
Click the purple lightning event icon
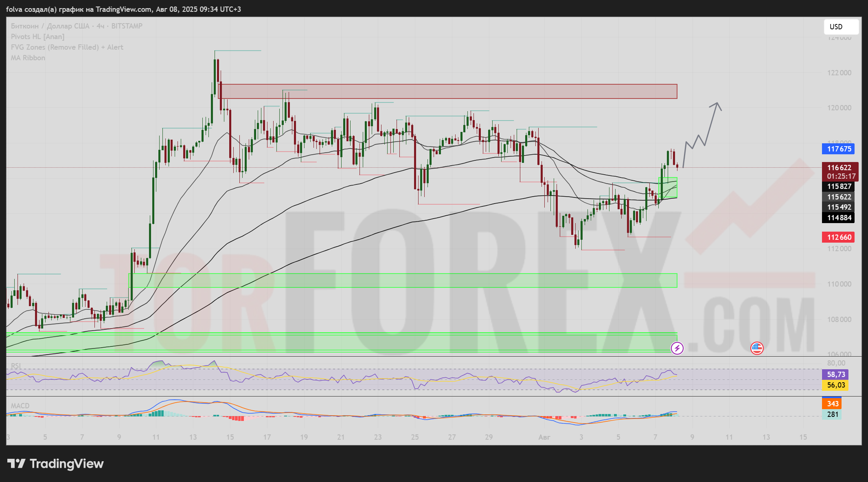tap(677, 348)
